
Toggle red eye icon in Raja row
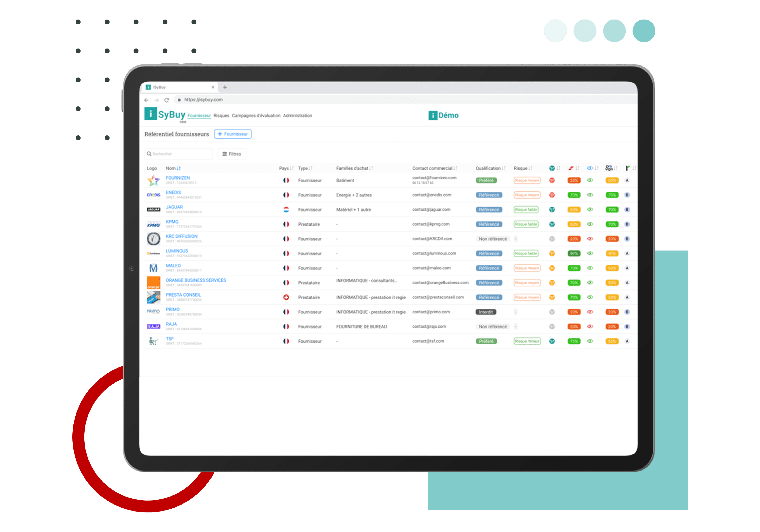coord(590,326)
